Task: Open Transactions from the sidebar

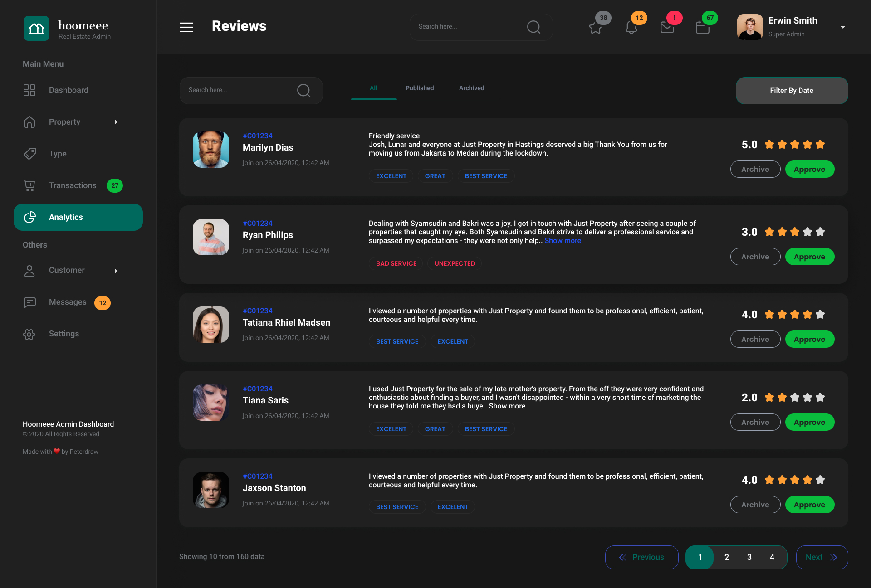Action: 72,185
